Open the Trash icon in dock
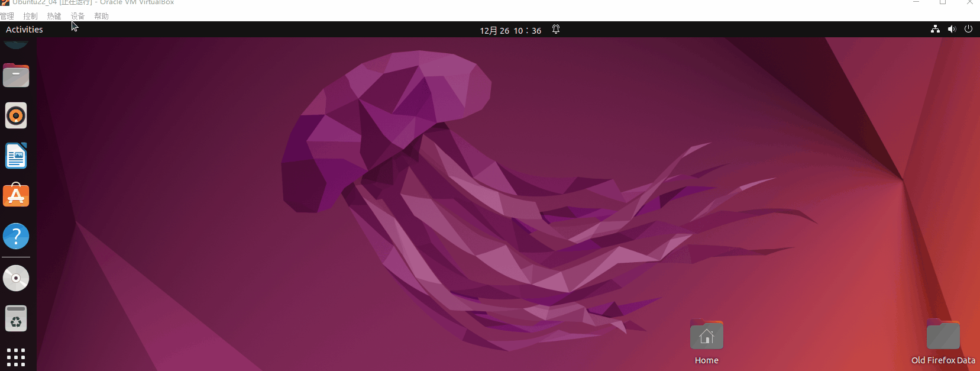The image size is (980, 371). coord(16,318)
